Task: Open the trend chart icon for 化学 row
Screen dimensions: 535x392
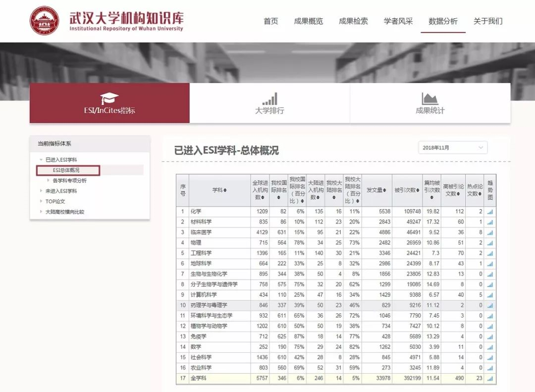Action: click(490, 211)
